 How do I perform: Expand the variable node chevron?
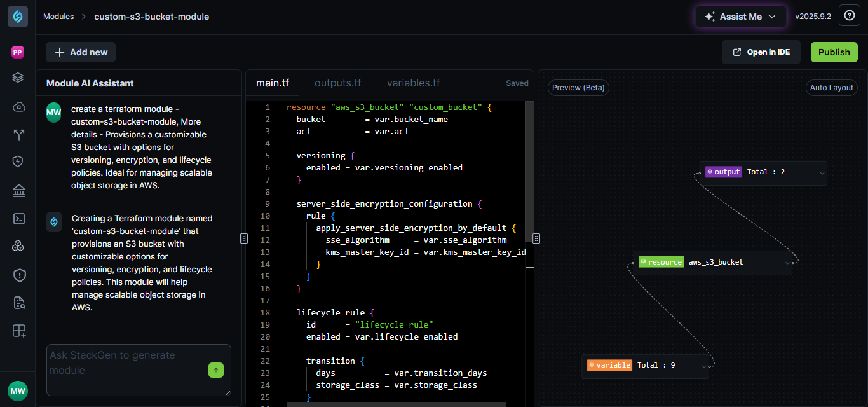[703, 366]
